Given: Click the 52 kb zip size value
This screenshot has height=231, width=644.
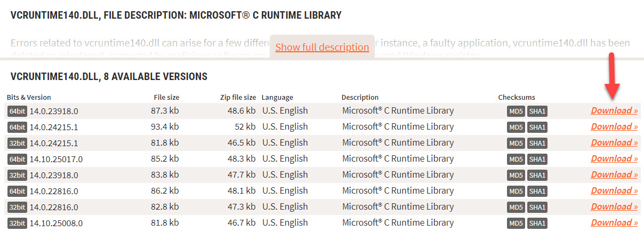Looking at the screenshot, I should coord(245,127).
